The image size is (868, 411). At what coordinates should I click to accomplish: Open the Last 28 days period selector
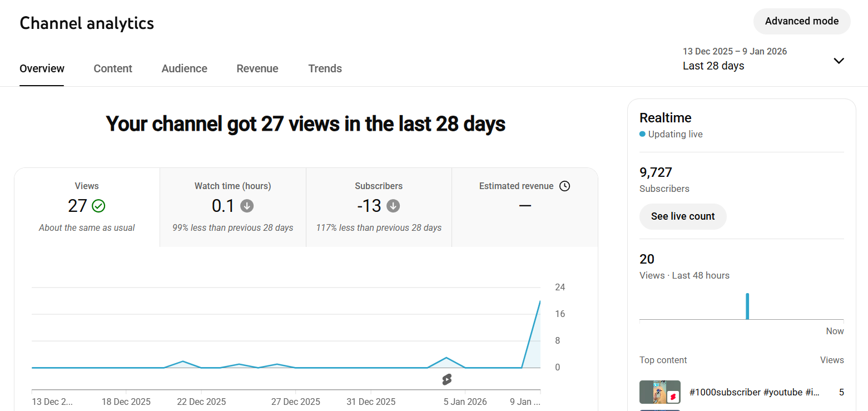coord(713,66)
